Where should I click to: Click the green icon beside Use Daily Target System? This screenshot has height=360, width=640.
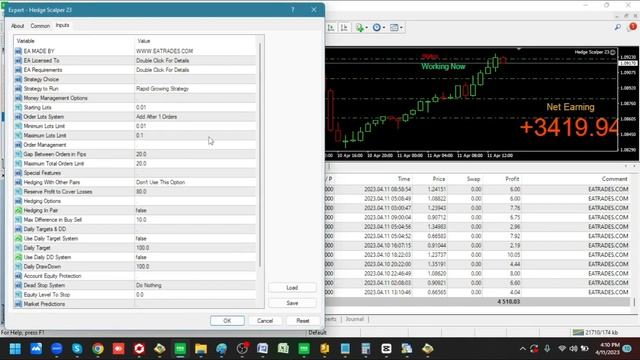point(18,238)
